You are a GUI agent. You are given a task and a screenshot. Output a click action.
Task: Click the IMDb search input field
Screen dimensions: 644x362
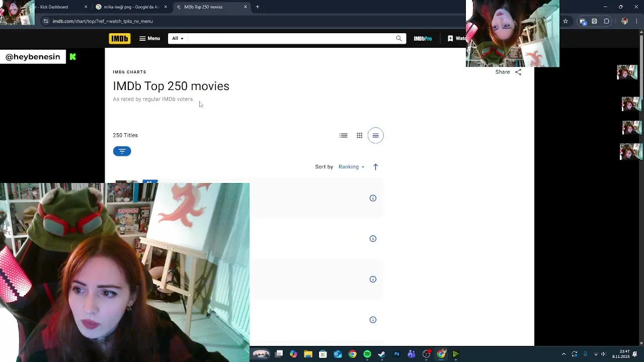coord(291,38)
